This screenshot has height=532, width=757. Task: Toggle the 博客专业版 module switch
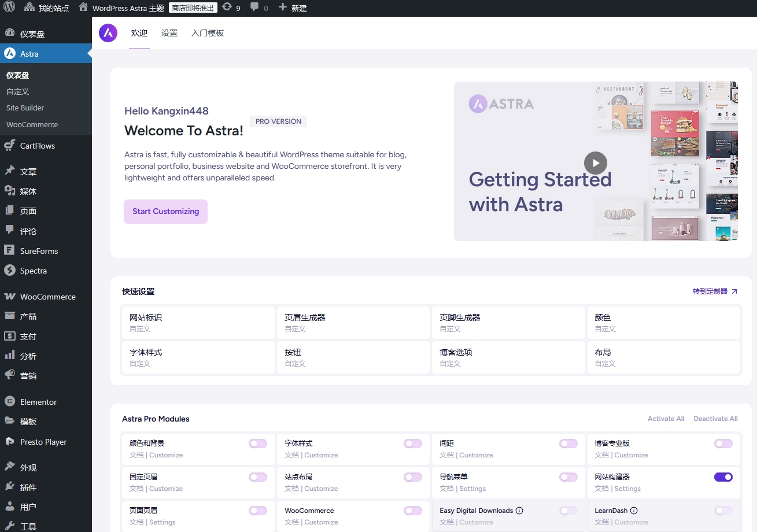click(x=723, y=444)
